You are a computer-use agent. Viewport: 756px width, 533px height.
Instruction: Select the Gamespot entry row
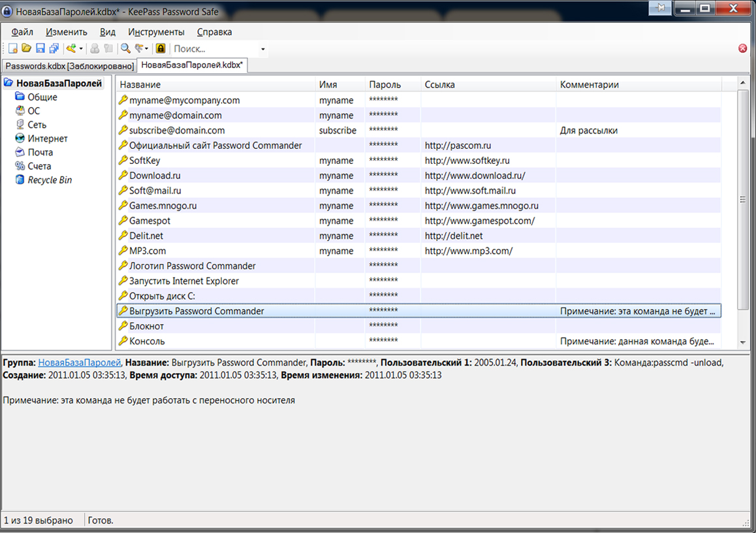click(196, 220)
